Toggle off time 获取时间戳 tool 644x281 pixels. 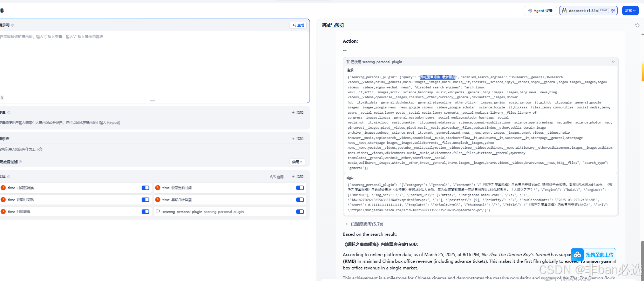tap(145, 200)
